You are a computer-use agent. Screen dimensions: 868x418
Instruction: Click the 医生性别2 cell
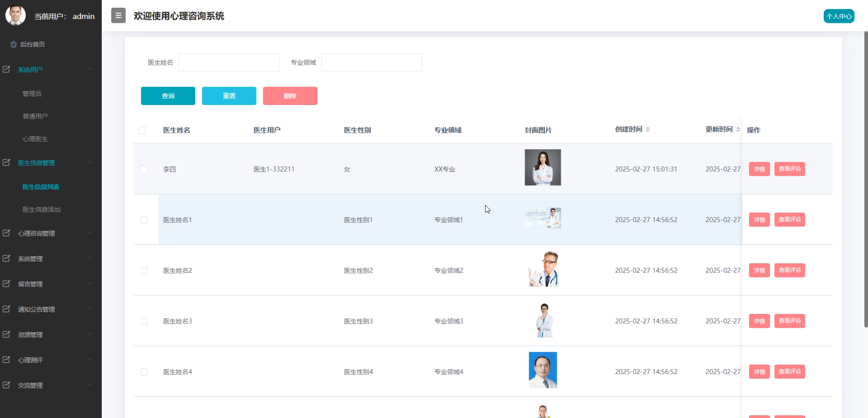pos(358,271)
